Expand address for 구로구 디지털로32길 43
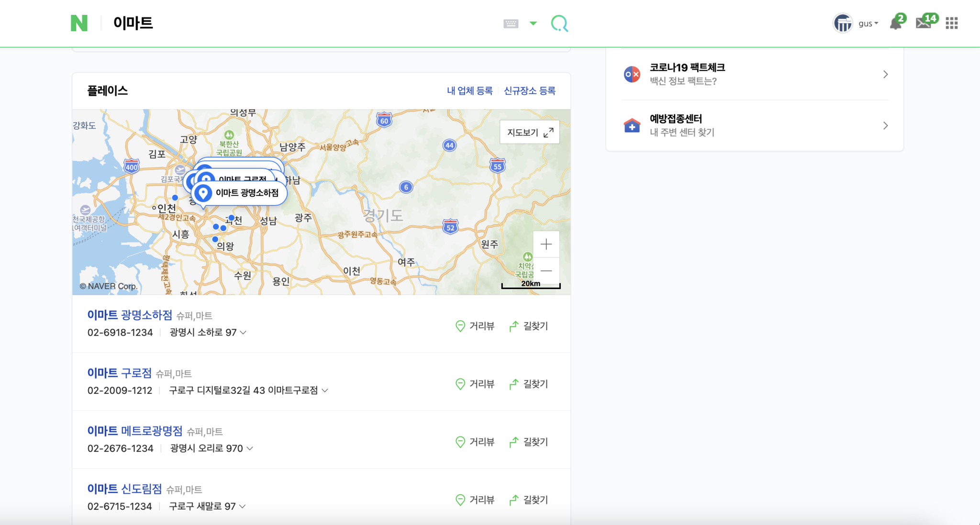Screen dimensions: 980x525 [325, 391]
